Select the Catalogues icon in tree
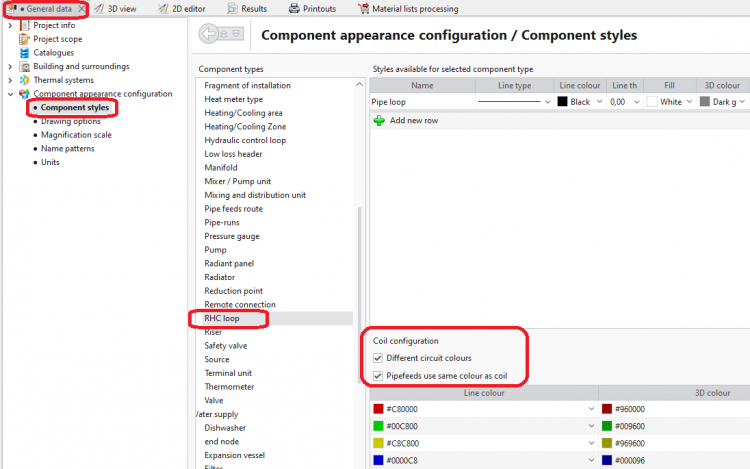Image resolution: width=750 pixels, height=469 pixels. (x=26, y=53)
